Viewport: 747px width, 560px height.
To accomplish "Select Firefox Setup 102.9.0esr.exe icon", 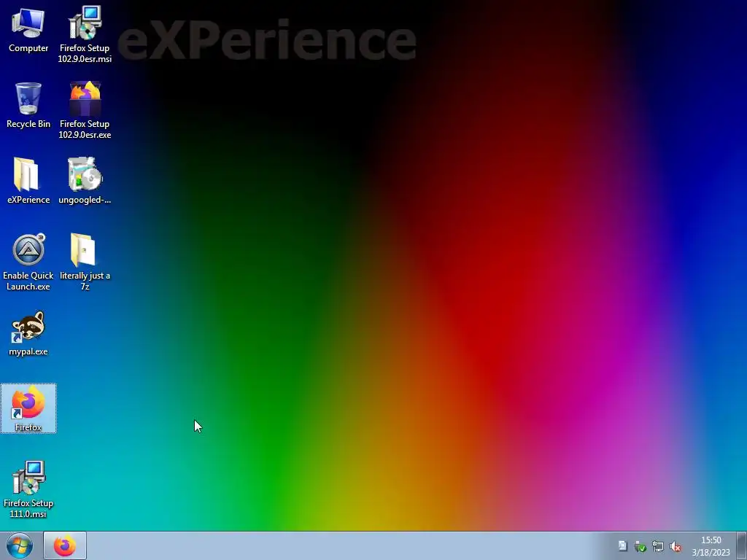I will (85, 110).
